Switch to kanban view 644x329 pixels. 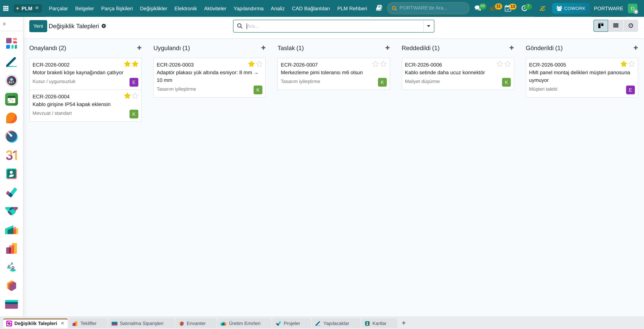[600, 26]
